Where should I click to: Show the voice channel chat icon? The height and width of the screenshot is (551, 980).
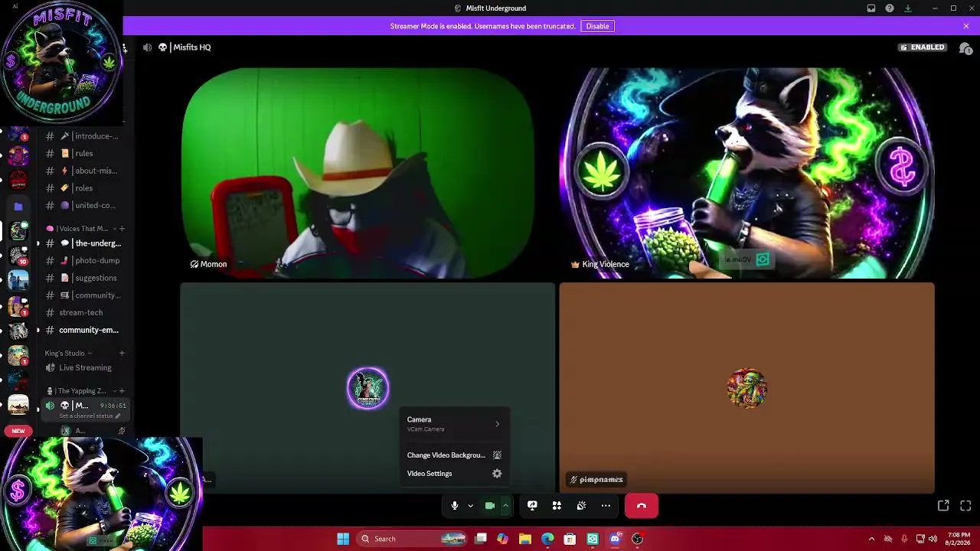[965, 47]
